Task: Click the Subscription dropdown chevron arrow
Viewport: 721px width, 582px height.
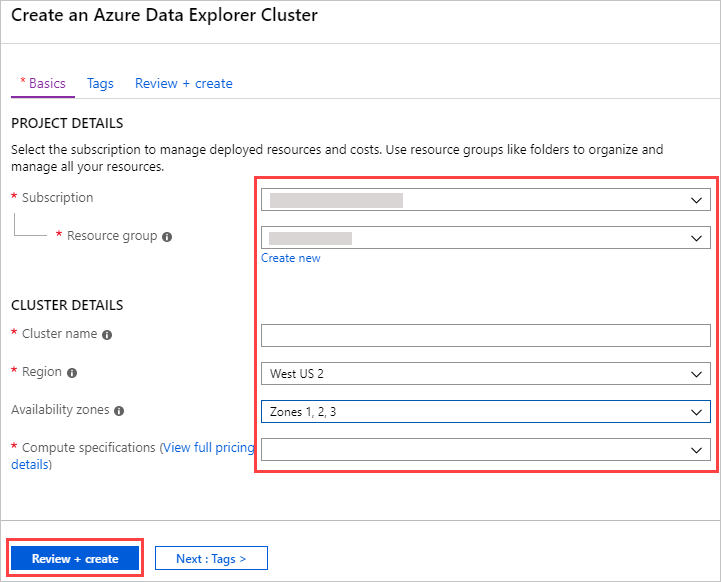Action: 697,200
